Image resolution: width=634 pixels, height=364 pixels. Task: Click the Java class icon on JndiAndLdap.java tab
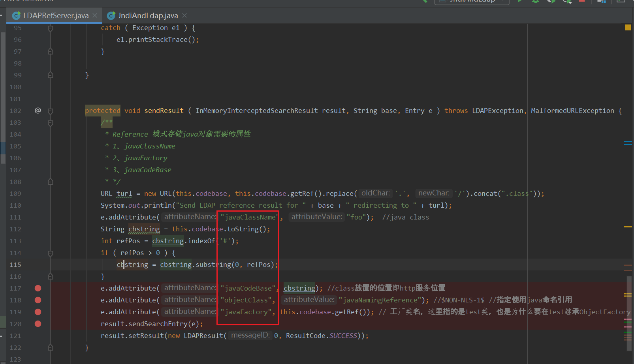pos(111,15)
